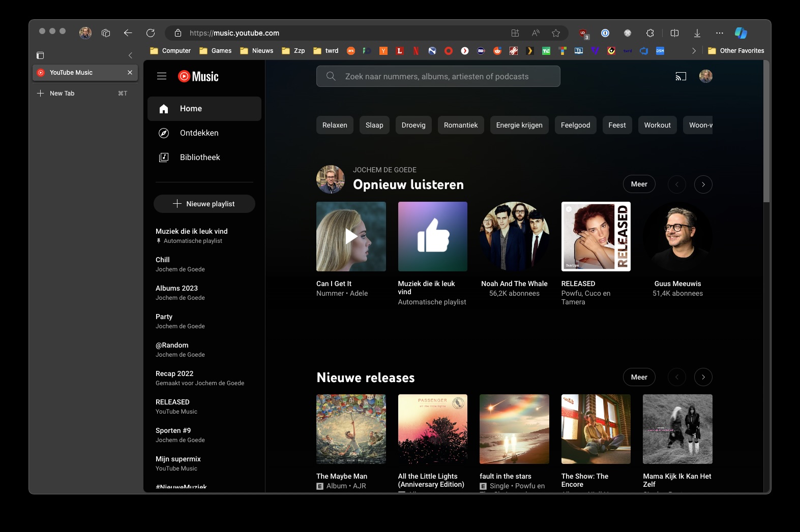Open the YouTube Music hamburger menu
800x532 pixels.
click(162, 76)
